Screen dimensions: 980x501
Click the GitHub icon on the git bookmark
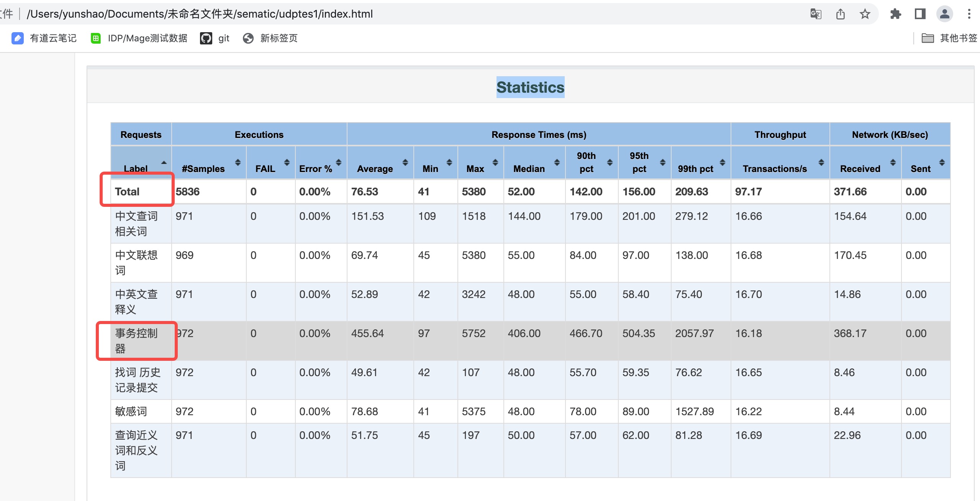pos(206,38)
